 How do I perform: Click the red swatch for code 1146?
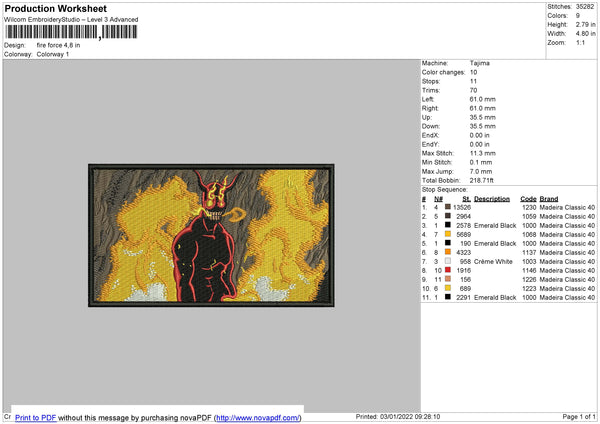click(448, 270)
